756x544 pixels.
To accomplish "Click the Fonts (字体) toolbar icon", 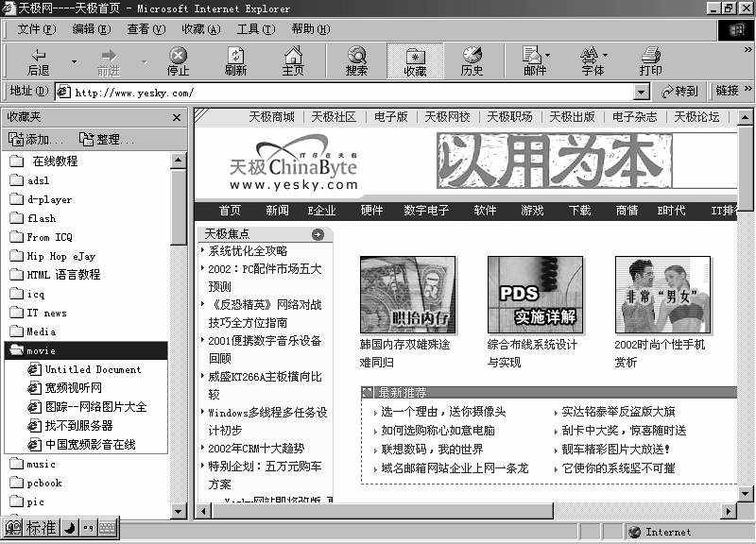I will 592,59.
